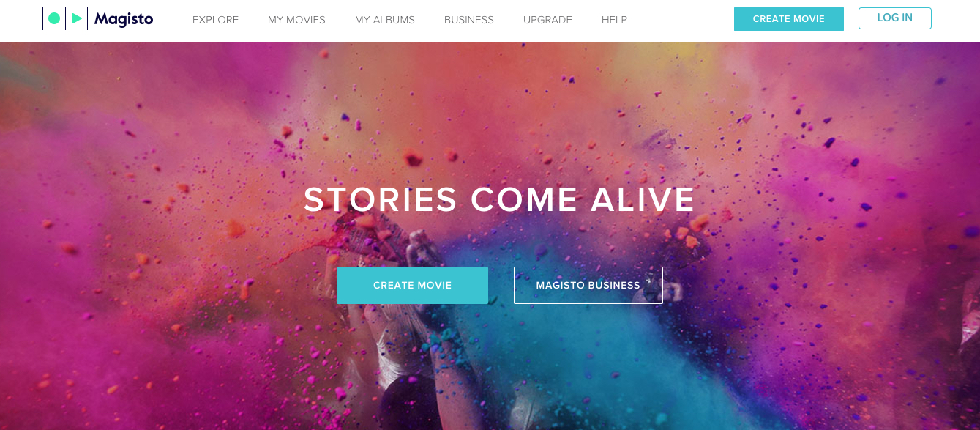
Task: Click the green circle icon in the logo
Action: pos(54,19)
